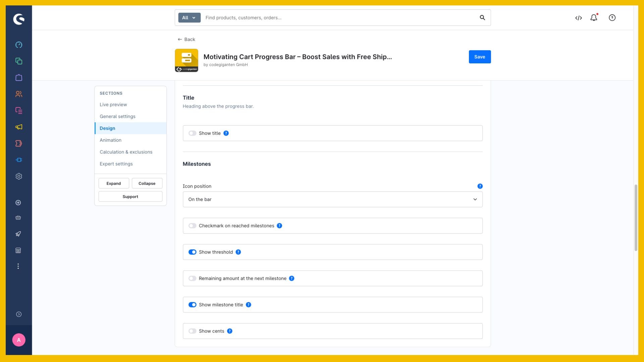The width and height of the screenshot is (644, 362).
Task: Enable Checkmark on reached milestones toggle
Action: 192,226
